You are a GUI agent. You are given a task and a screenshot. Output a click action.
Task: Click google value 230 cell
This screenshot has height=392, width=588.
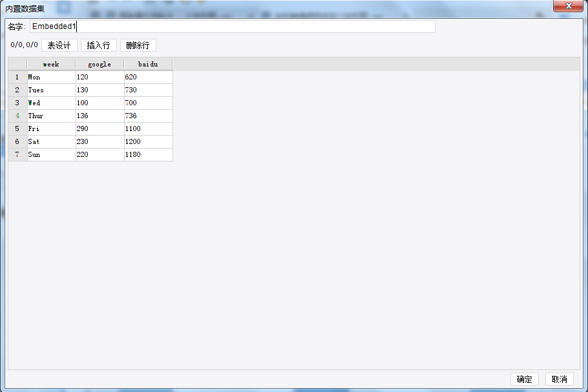point(100,141)
